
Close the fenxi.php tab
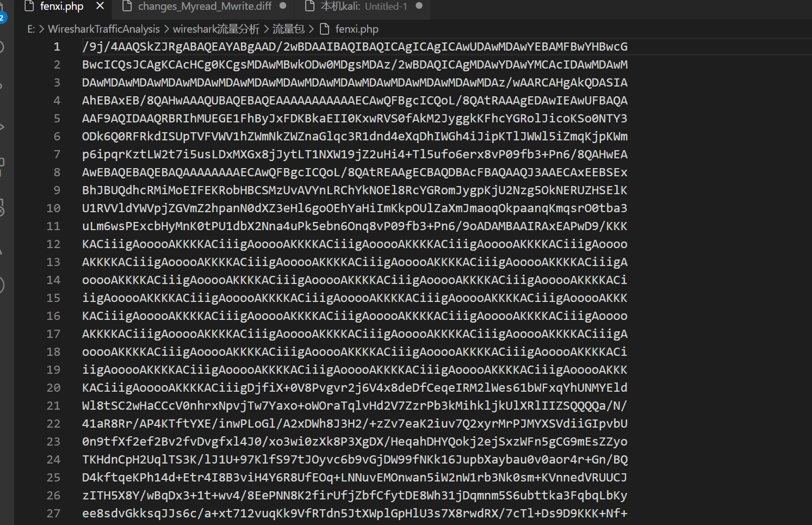click(100, 6)
